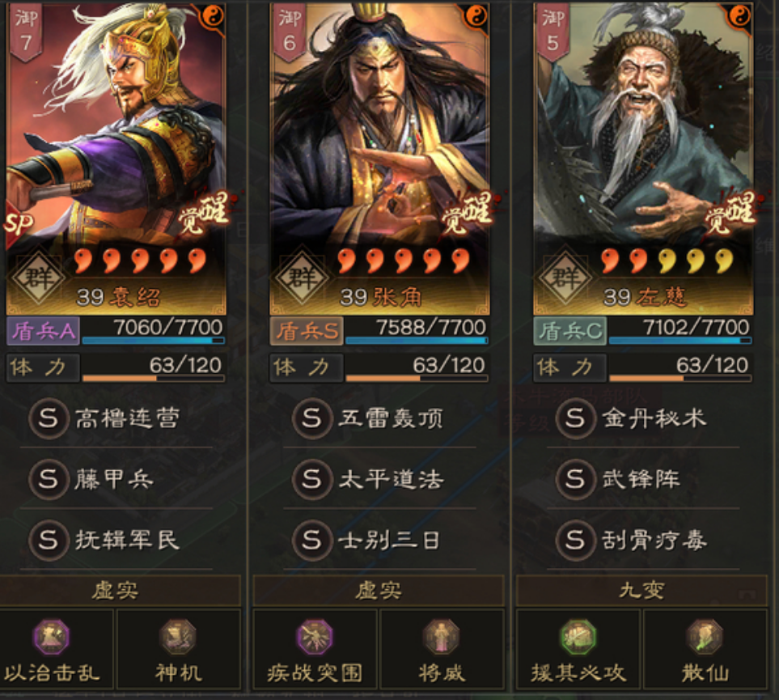Select the 神机 octagon icon
This screenshot has height=700, width=779.
[178, 637]
